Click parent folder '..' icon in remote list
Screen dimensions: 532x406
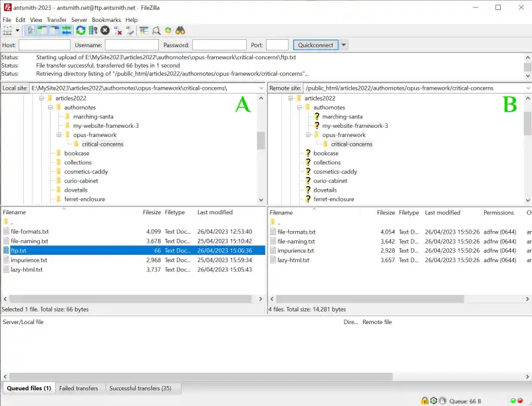click(273, 222)
